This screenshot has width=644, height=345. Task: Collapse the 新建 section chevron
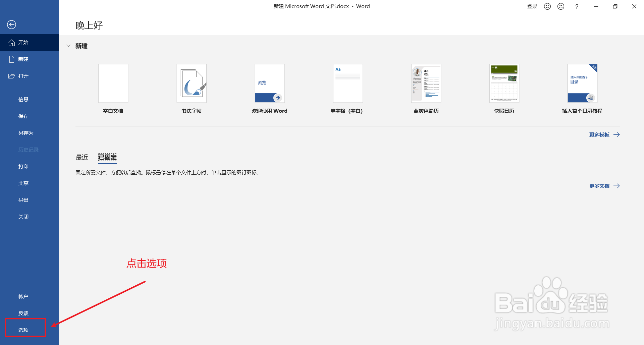pyautogui.click(x=68, y=46)
